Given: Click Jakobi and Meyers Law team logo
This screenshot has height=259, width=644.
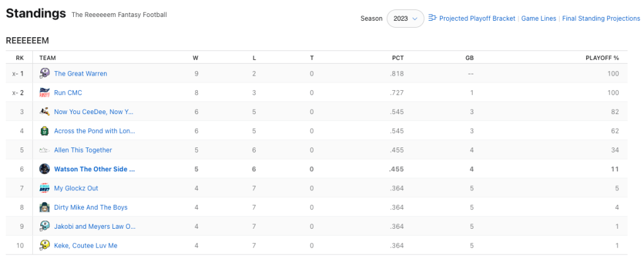Looking at the screenshot, I should tap(45, 226).
